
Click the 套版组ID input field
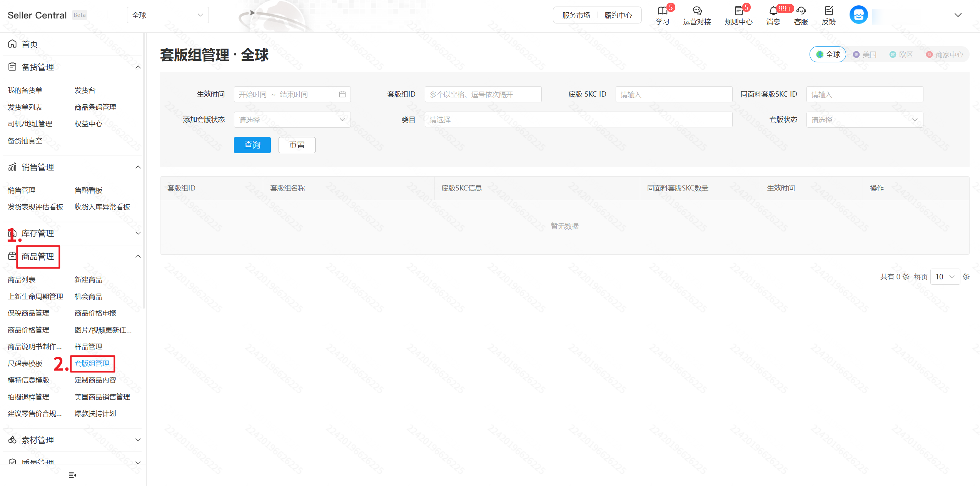click(x=483, y=94)
